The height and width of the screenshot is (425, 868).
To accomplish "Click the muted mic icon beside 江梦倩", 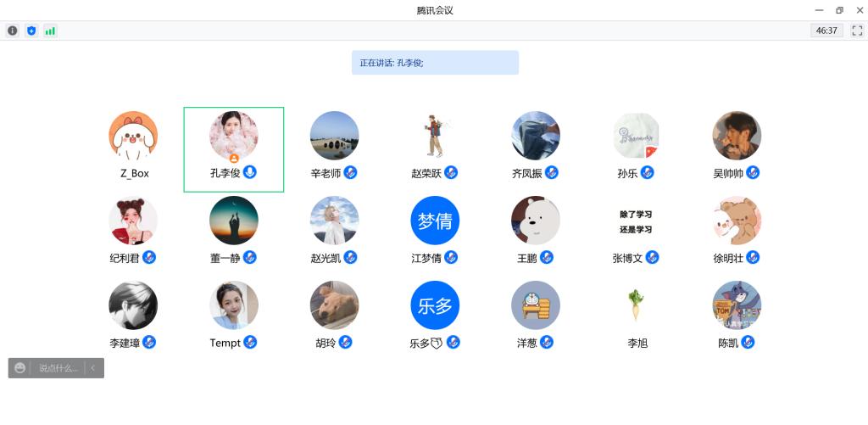I will tap(451, 257).
